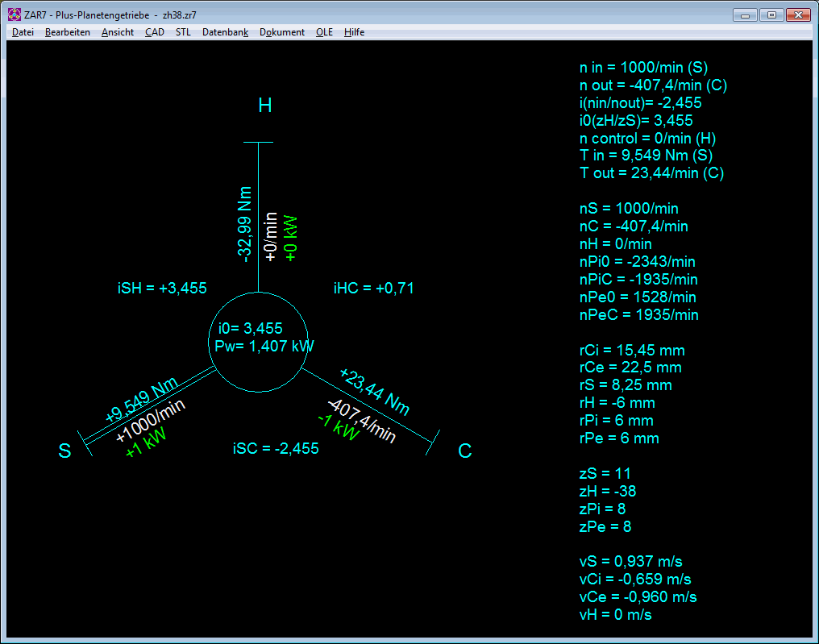Click the 'rPi = 6 mm' value

(x=617, y=421)
